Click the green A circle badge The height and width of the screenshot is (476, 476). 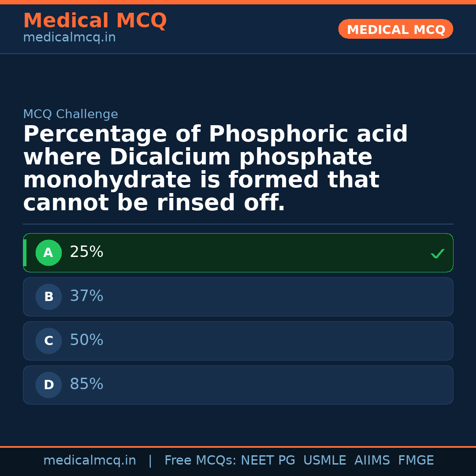pos(48,253)
